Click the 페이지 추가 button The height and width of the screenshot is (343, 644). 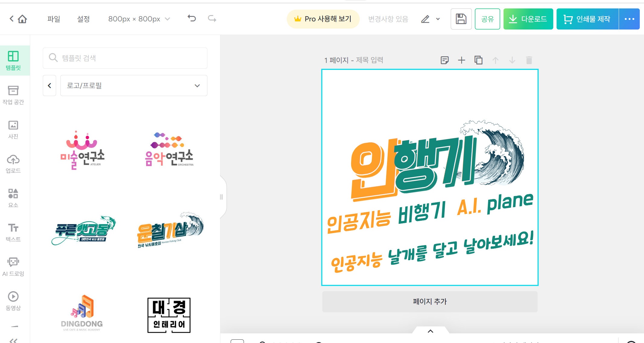click(430, 301)
